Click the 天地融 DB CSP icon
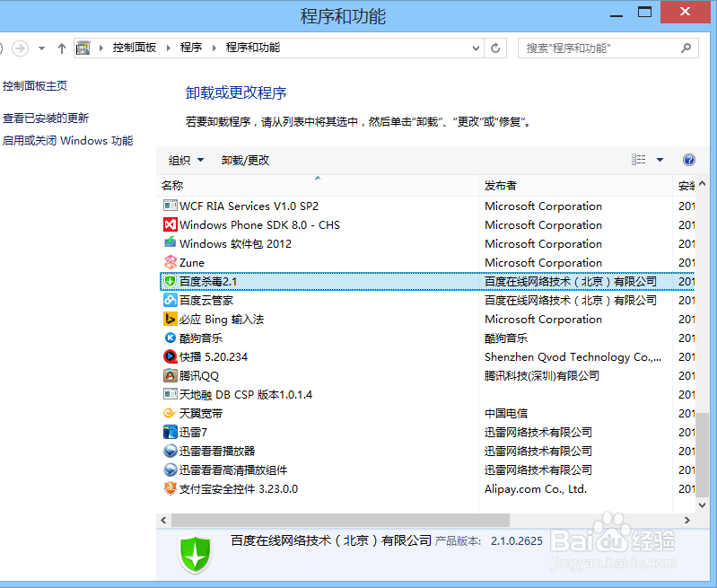The width and height of the screenshot is (717, 588). pos(171,394)
